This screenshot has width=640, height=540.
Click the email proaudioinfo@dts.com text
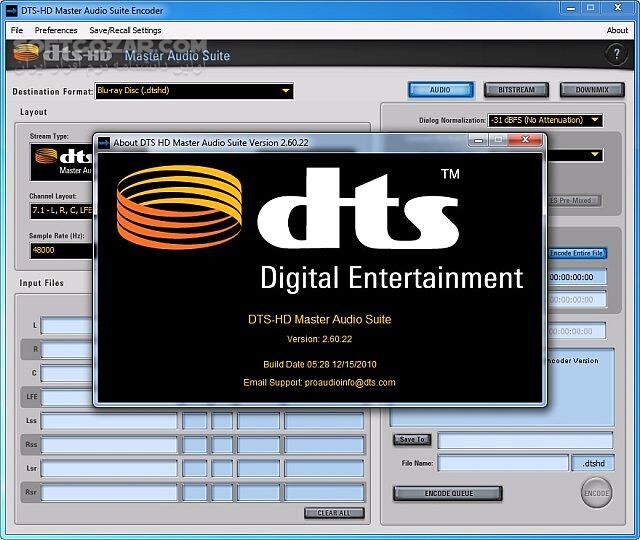click(x=350, y=382)
